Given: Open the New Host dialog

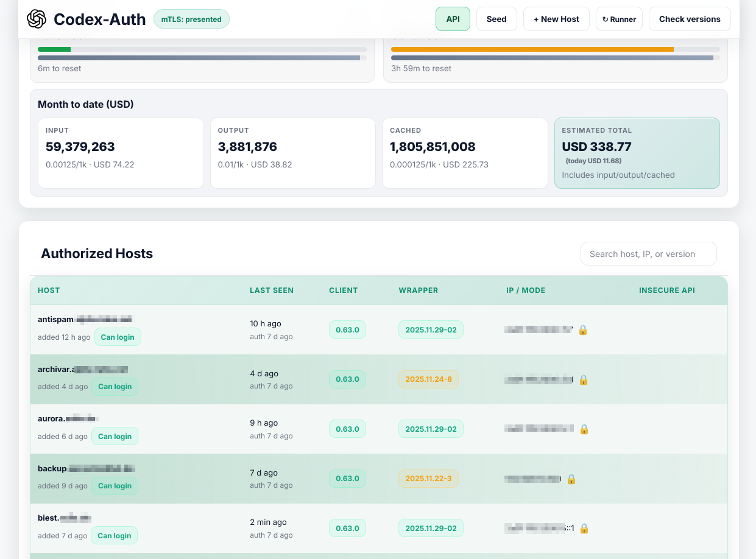Looking at the screenshot, I should (x=556, y=19).
